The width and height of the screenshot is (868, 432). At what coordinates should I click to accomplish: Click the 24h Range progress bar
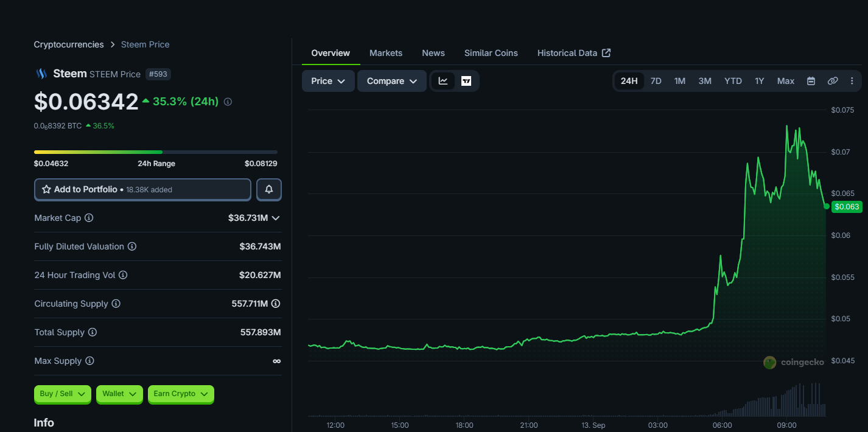156,152
